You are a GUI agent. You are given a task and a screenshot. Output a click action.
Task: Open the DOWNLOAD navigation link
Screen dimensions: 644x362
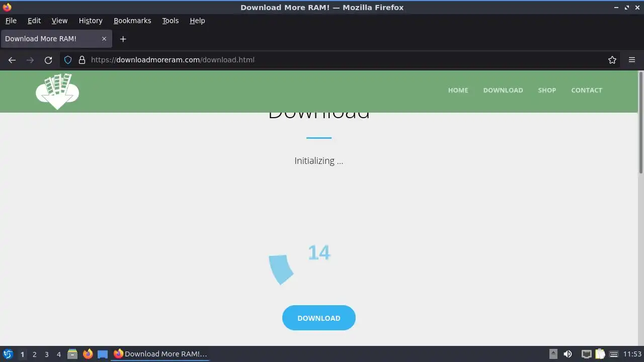pos(503,90)
